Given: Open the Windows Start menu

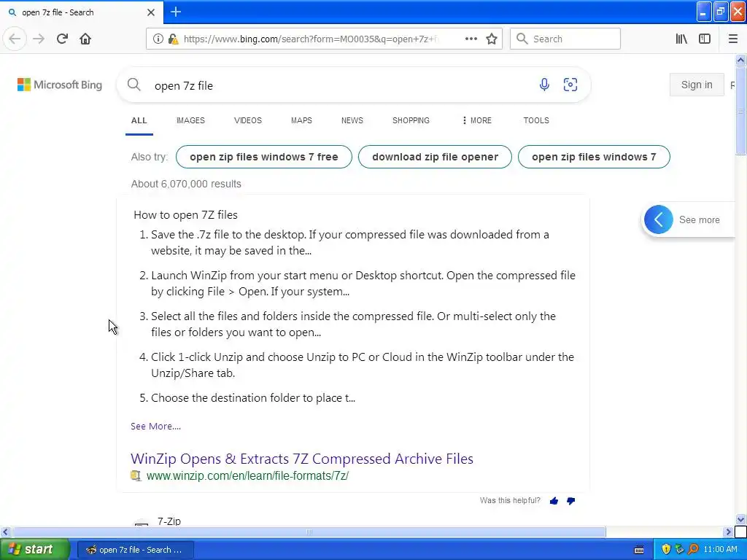Looking at the screenshot, I should point(35,549).
